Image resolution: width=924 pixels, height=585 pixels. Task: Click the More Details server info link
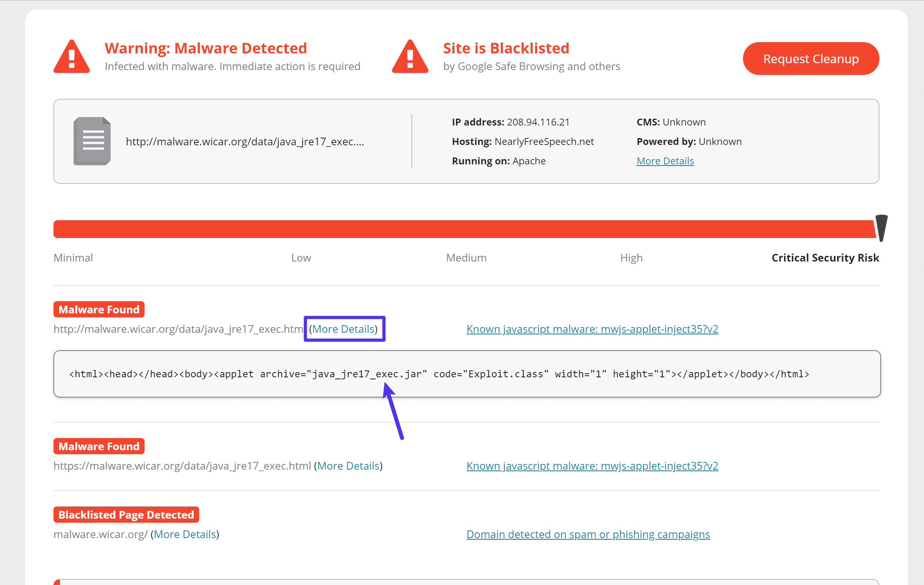[x=665, y=160]
